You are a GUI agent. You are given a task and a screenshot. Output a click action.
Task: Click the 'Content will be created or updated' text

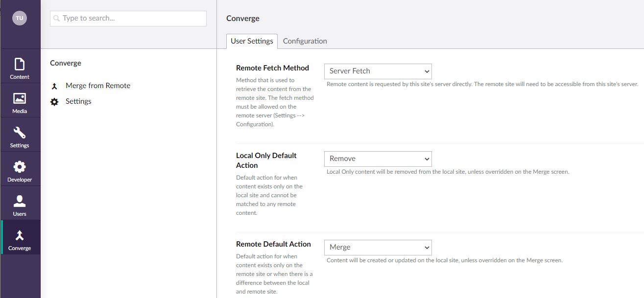point(445,260)
